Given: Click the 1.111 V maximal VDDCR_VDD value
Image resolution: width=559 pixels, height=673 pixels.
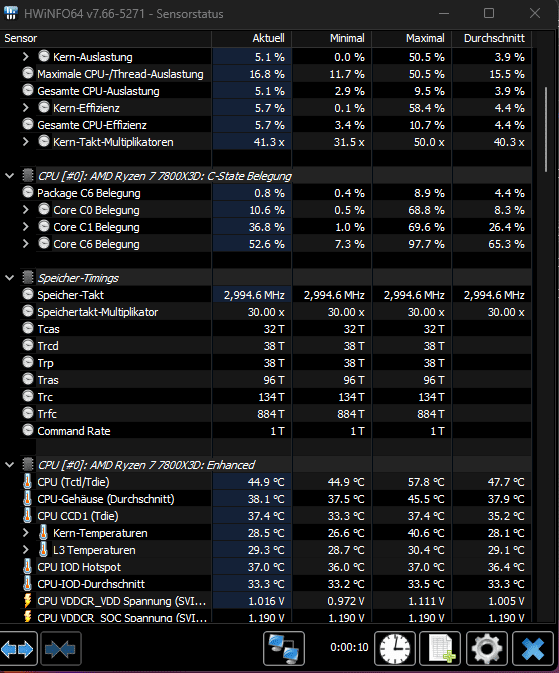Looking at the screenshot, I should 426,601.
